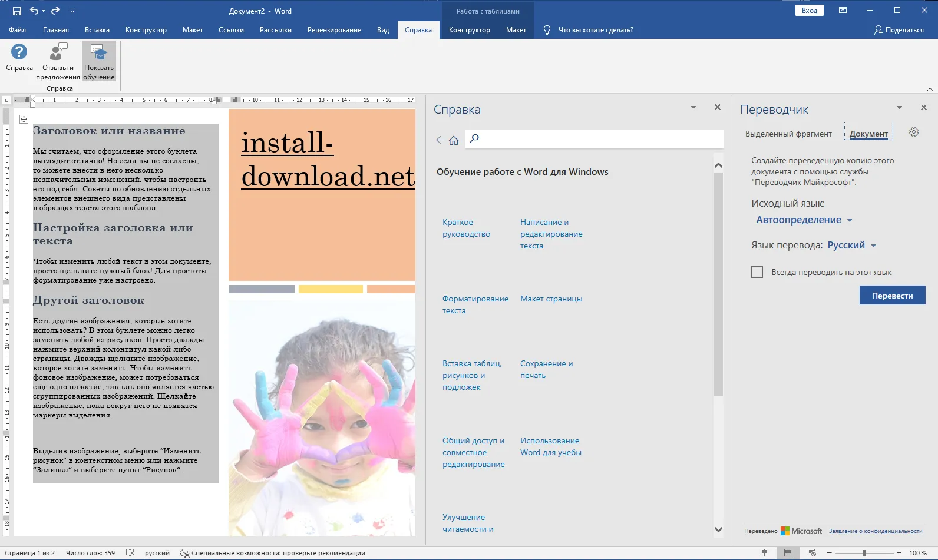Click the table move handle icon

[24, 119]
